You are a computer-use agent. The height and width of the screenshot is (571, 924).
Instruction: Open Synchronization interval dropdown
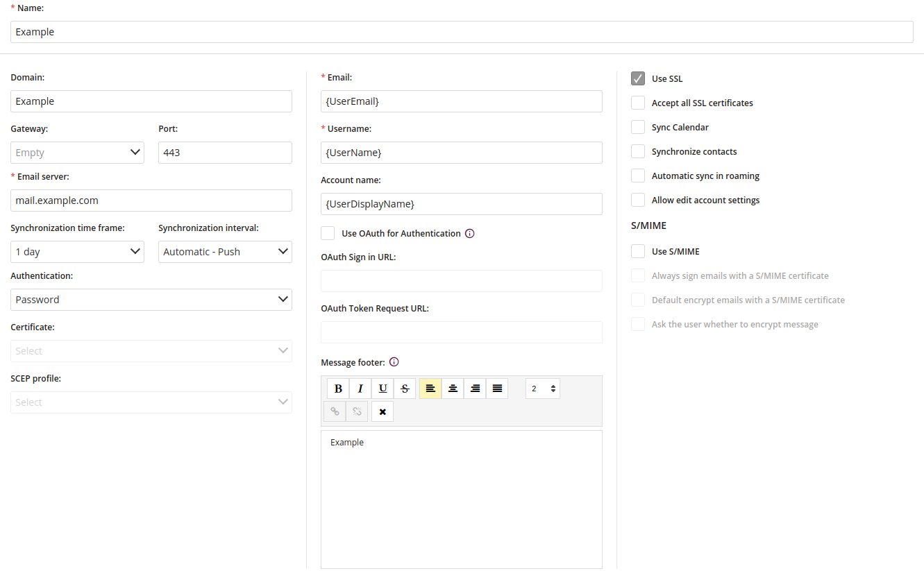(225, 252)
